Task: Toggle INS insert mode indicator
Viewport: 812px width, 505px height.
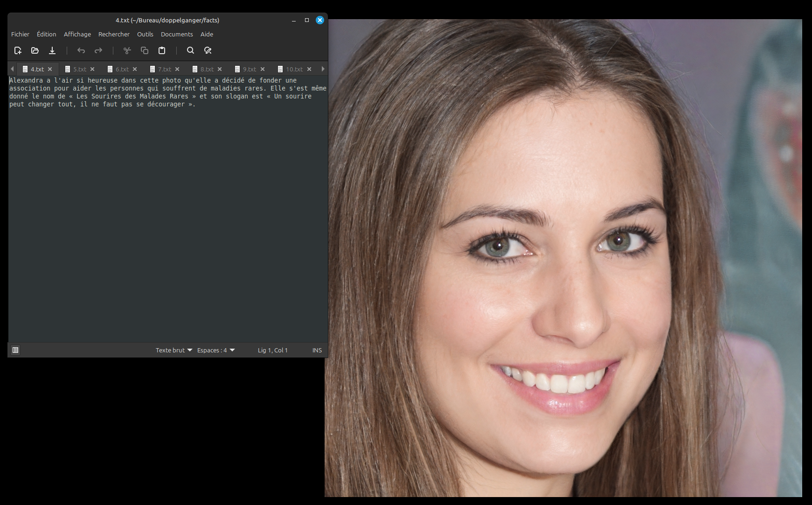Action: [x=317, y=350]
